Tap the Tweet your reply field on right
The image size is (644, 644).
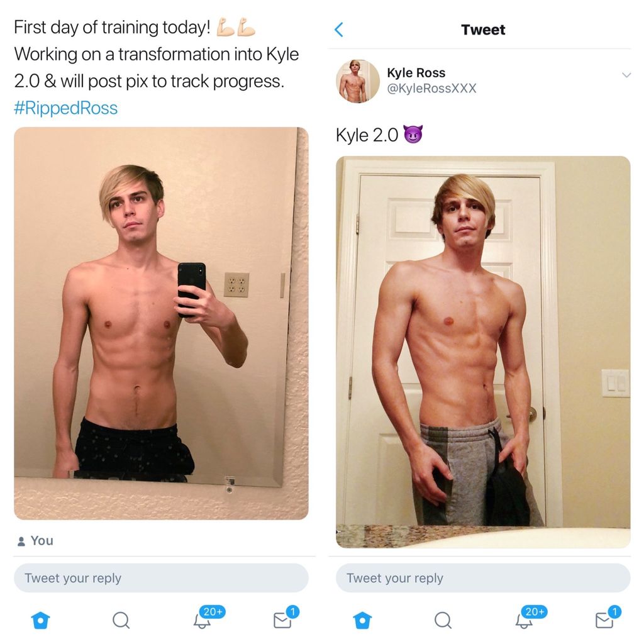483,577
